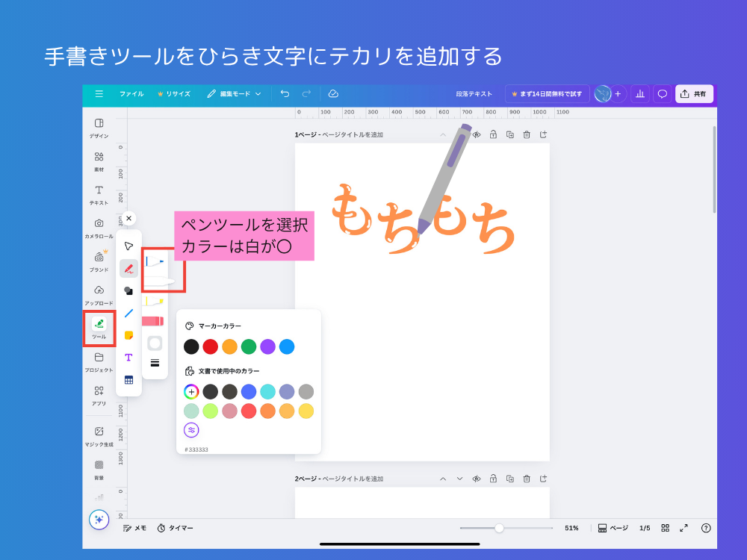Screen dimensions: 747x560
Task: Open the ファイル menu
Action: [131, 94]
